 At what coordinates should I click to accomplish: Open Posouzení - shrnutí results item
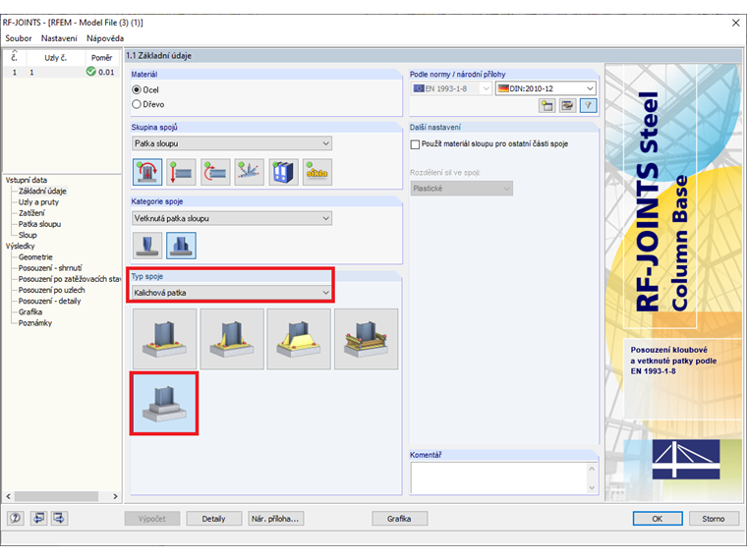click(x=50, y=267)
